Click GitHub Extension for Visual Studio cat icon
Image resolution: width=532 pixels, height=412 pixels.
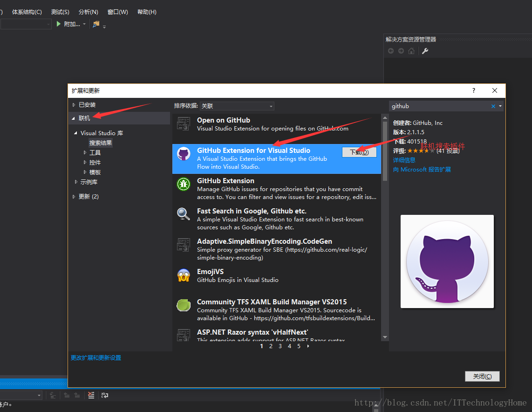[x=184, y=154]
